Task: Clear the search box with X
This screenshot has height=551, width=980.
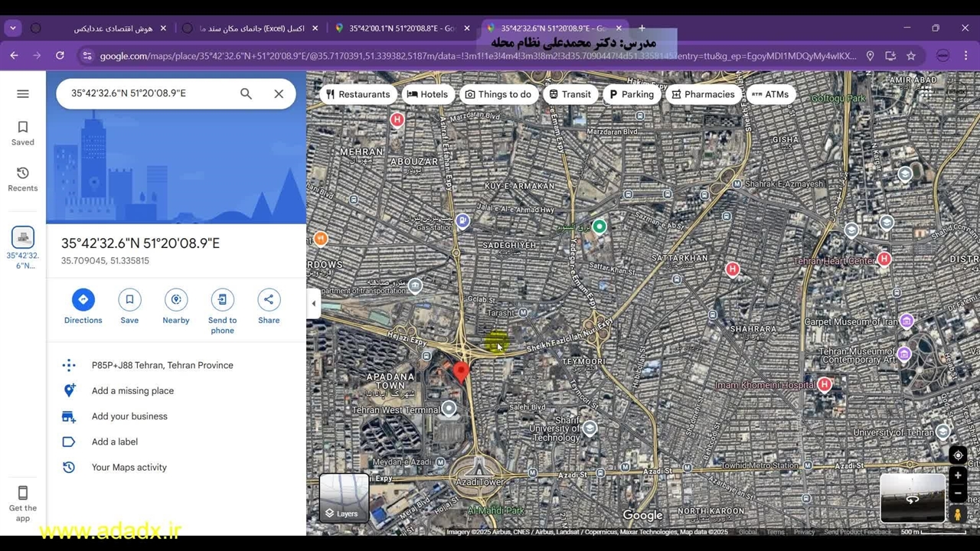Action: click(x=279, y=93)
